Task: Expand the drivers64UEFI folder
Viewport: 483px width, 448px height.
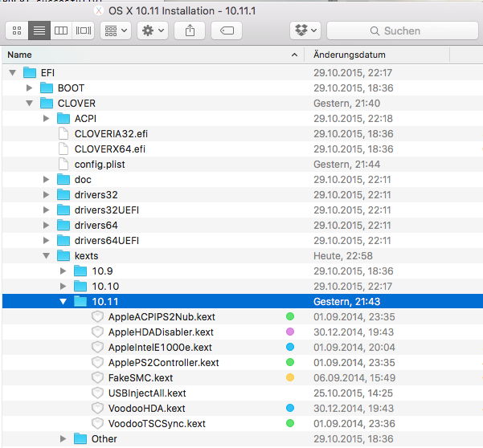Action: [46, 240]
